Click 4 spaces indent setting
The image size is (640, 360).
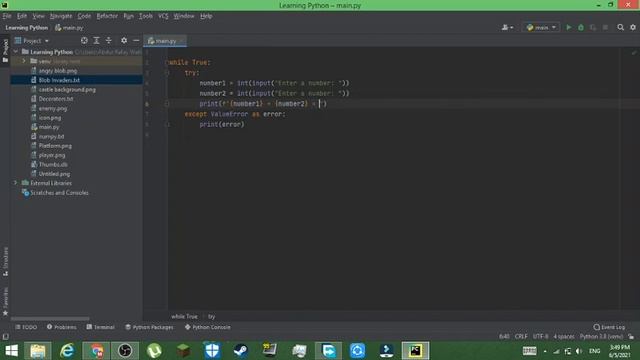[x=564, y=336]
